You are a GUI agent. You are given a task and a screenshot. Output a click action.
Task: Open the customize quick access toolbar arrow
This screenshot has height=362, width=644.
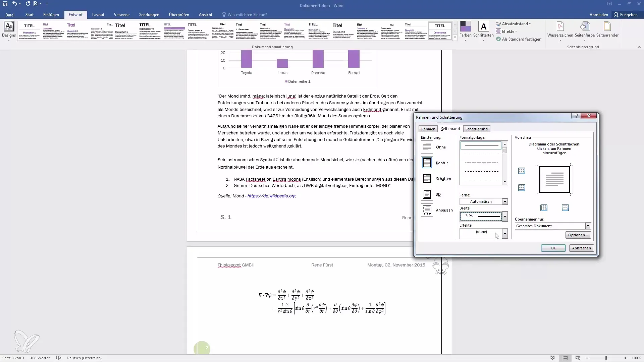(x=47, y=4)
